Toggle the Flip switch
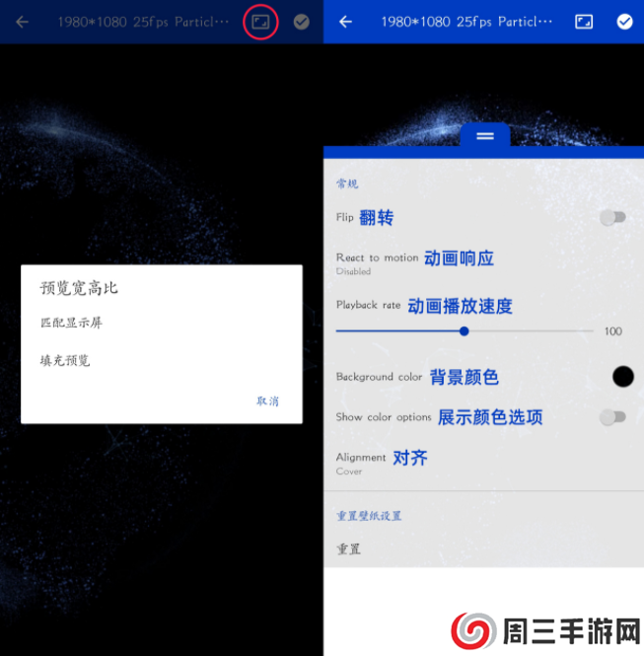The height and width of the screenshot is (656, 644). pos(612,218)
